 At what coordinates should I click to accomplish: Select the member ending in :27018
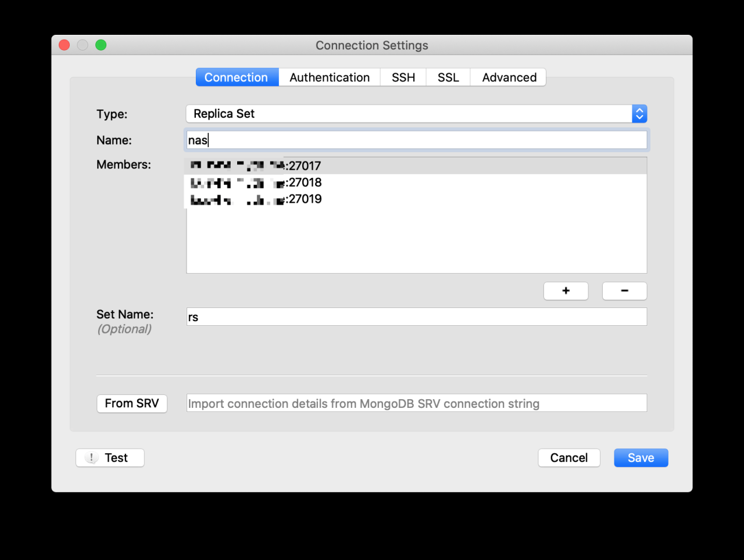[416, 182]
